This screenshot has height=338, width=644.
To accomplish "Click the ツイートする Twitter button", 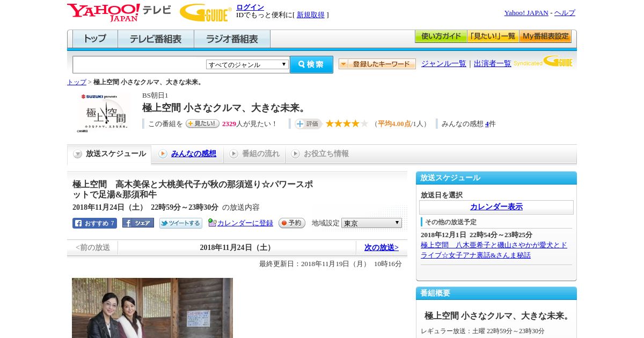I will [x=181, y=223].
